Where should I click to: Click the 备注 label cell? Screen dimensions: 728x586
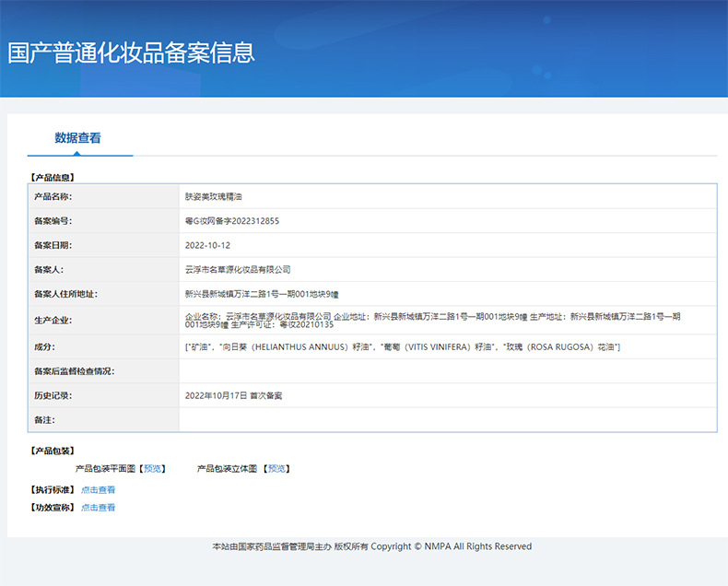pyautogui.click(x=104, y=420)
